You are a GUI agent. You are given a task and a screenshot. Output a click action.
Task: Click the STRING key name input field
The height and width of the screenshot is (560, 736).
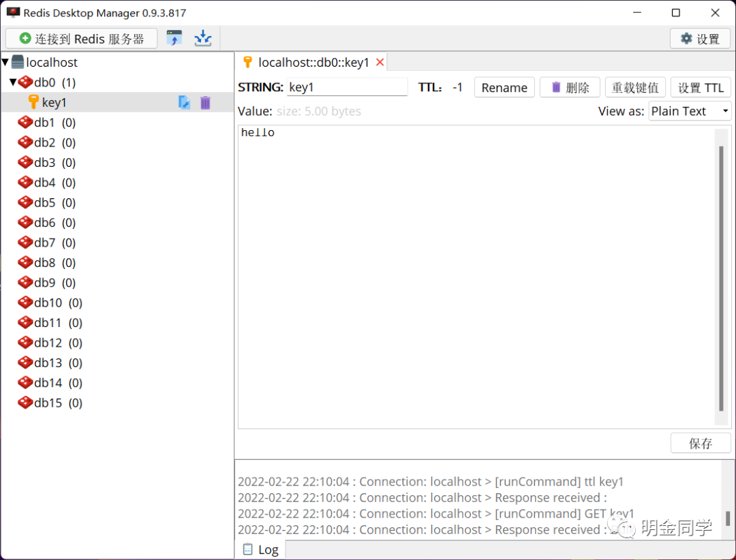coord(348,87)
